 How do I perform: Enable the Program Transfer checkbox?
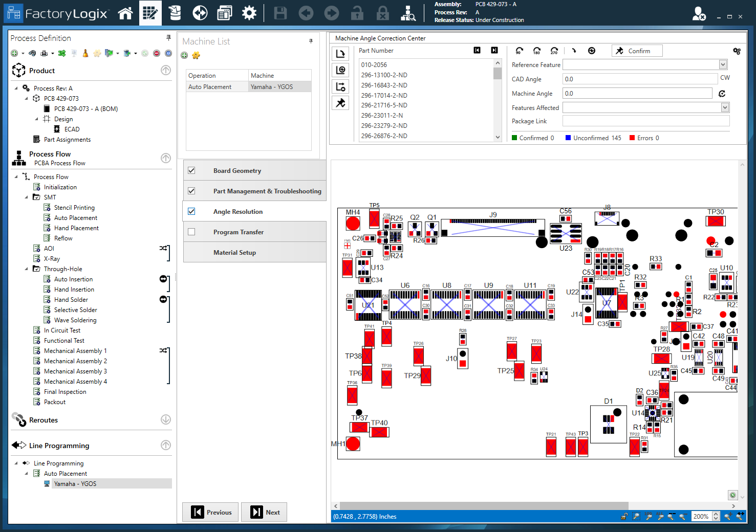(191, 232)
